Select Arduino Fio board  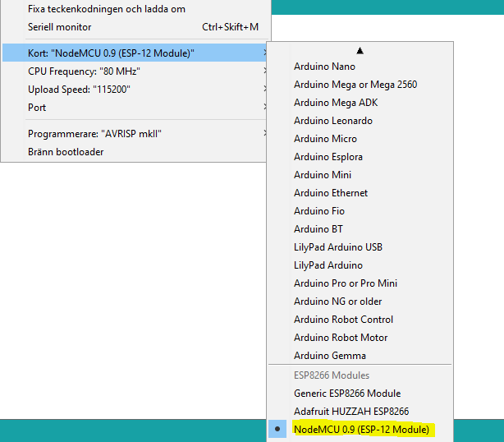(360, 211)
